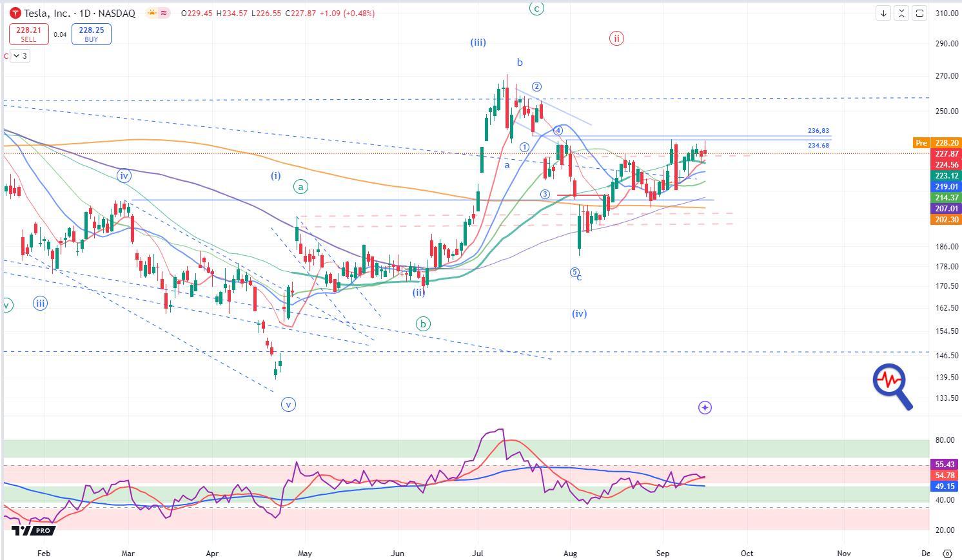Click the circled iv wave label near March
The width and height of the screenshot is (962, 560).
pyautogui.click(x=124, y=175)
